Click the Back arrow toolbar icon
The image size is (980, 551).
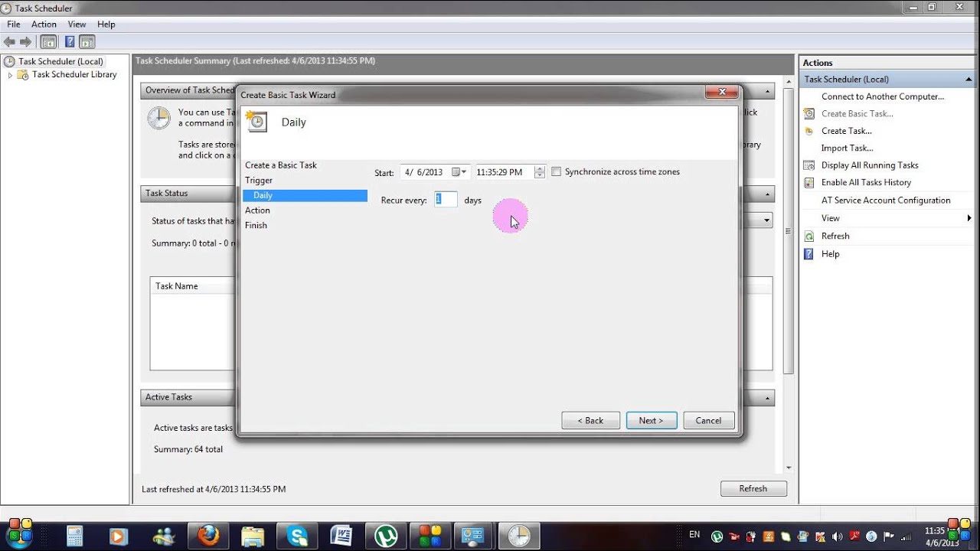9,42
